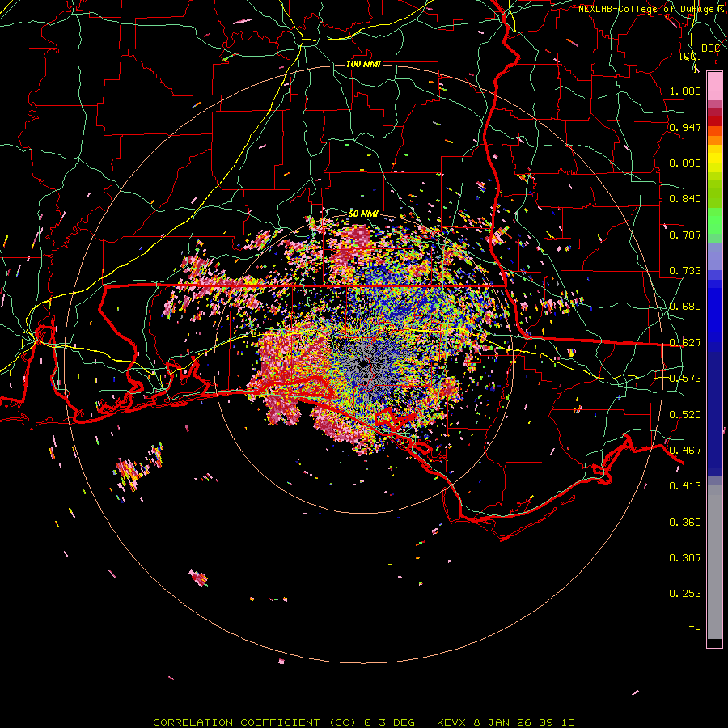Click the pink swatch at top of color bar
Screen dimensions: 728x728
(714, 87)
